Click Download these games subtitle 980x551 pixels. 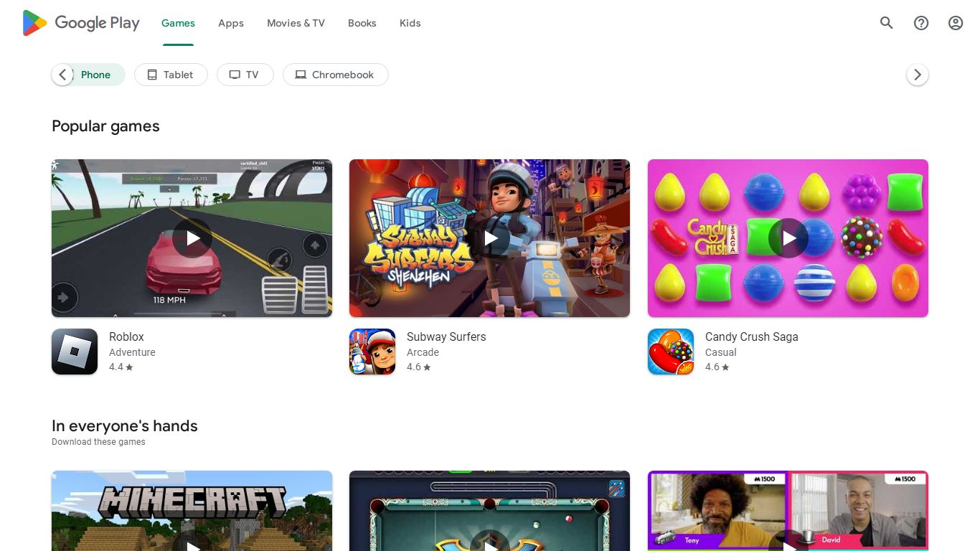[x=98, y=442]
